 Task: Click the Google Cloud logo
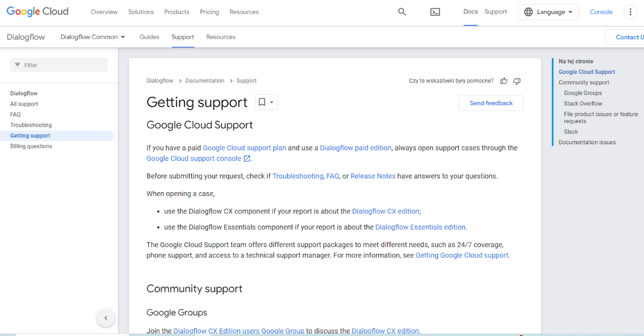pos(38,12)
